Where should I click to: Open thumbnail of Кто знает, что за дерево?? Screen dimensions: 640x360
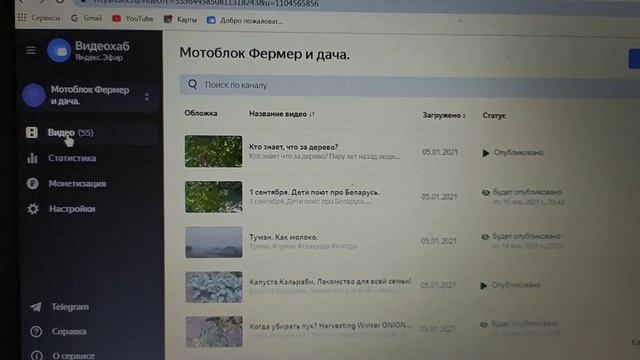213,151
